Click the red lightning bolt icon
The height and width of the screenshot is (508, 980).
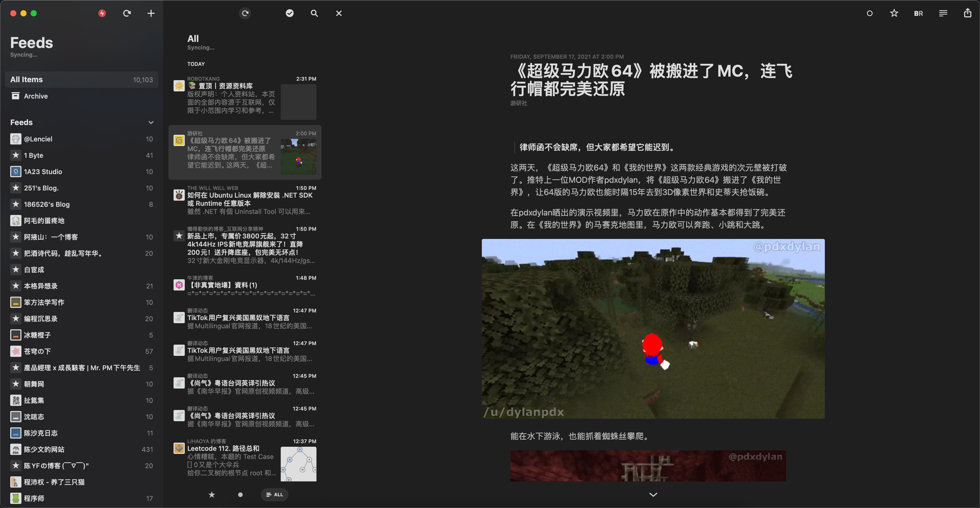point(102,13)
